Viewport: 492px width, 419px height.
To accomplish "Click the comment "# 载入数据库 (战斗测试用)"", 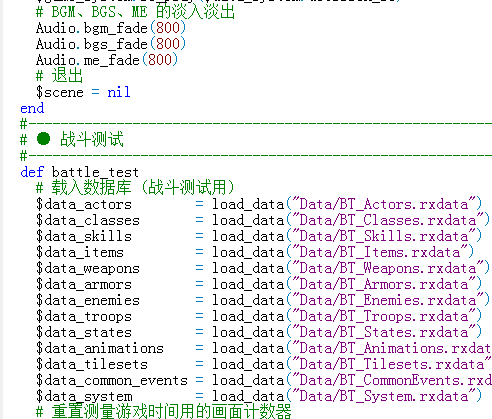I will click(x=135, y=188).
